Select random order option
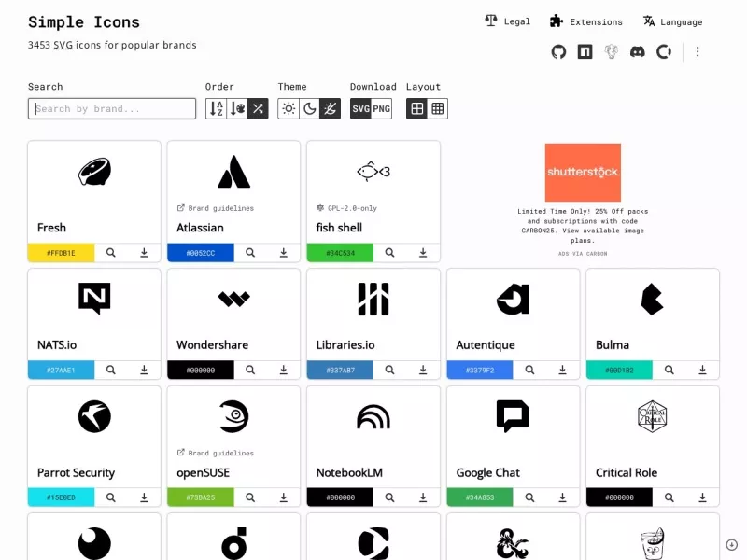 [x=259, y=108]
